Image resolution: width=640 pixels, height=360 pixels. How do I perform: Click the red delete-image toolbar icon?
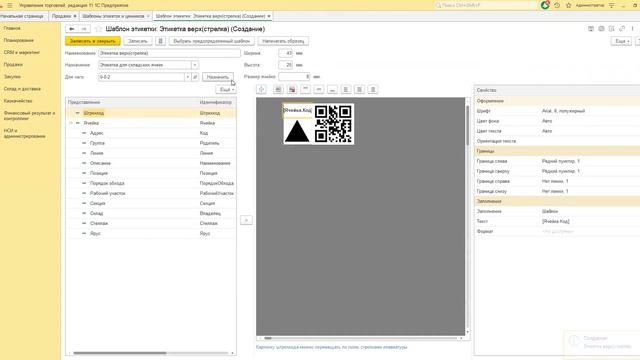[x=292, y=89]
